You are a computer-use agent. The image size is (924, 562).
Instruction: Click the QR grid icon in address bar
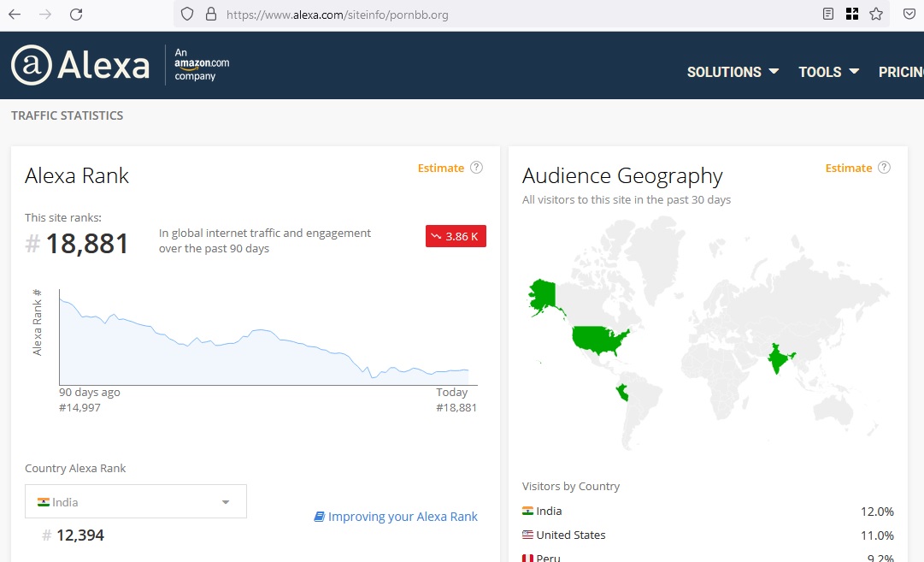852,15
